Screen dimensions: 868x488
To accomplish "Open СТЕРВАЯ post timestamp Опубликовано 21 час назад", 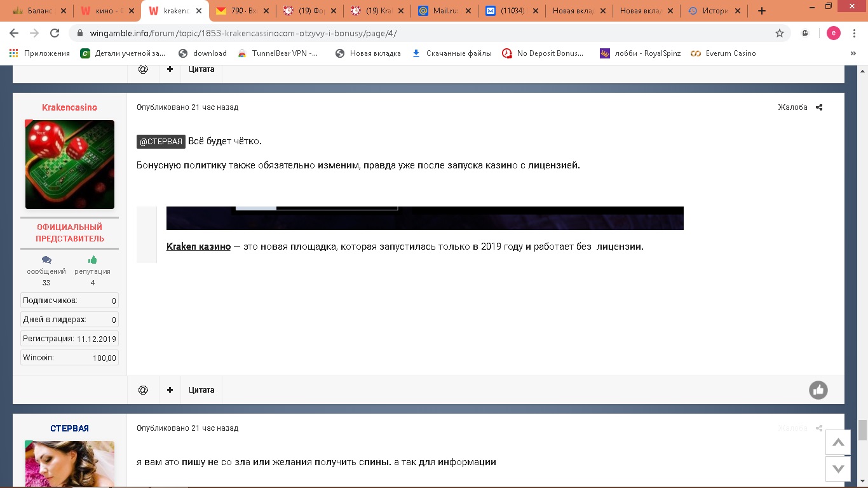I will click(x=187, y=428).
